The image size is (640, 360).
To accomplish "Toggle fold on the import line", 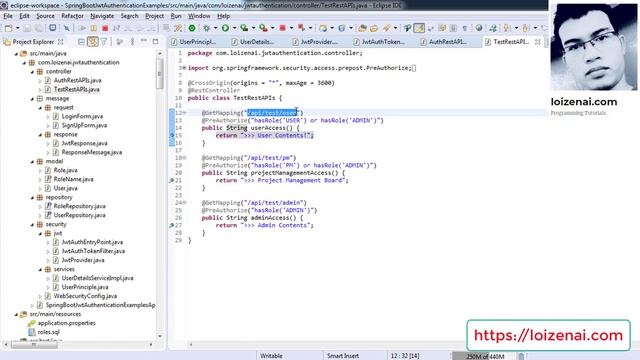I will [184, 68].
